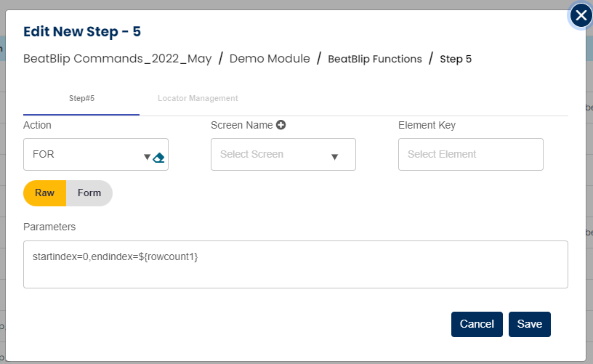Toggle parameters view to Form
This screenshot has width=593, height=364.
tap(89, 193)
